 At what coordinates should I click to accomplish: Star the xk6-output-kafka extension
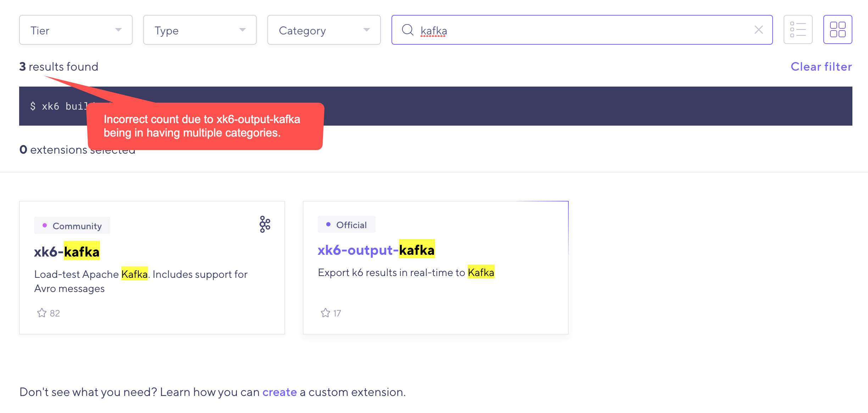[325, 313]
